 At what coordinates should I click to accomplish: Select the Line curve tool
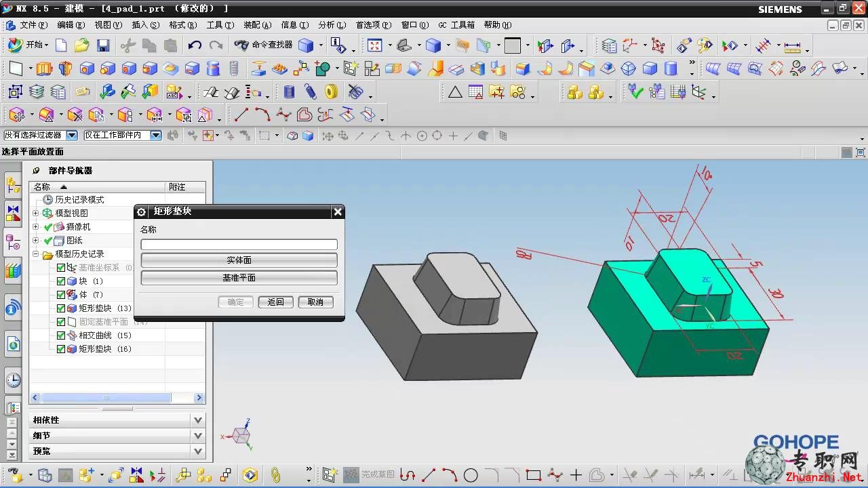[241, 115]
